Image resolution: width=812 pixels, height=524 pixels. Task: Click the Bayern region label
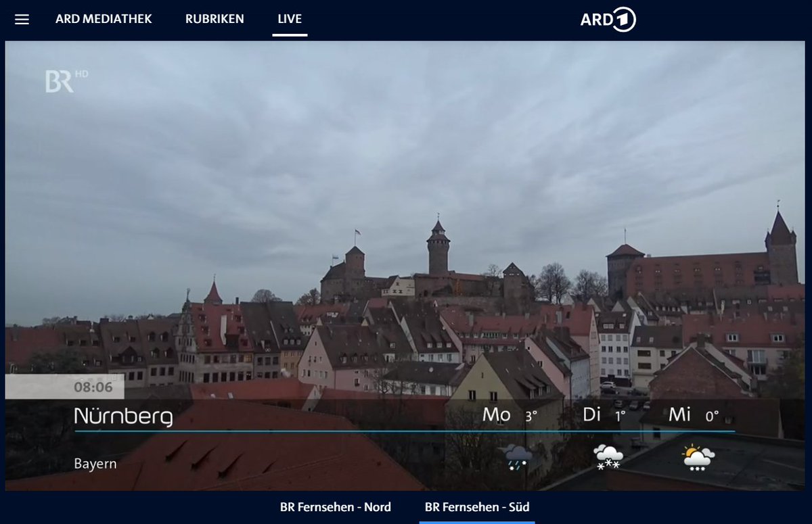coord(95,464)
